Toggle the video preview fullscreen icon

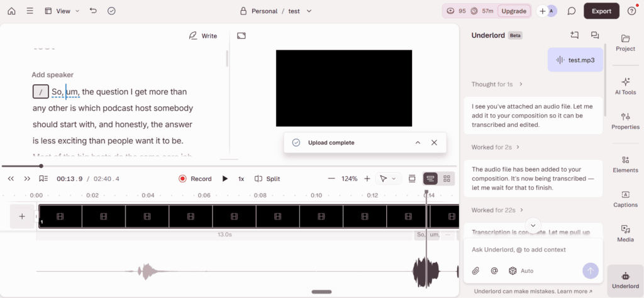(x=241, y=36)
